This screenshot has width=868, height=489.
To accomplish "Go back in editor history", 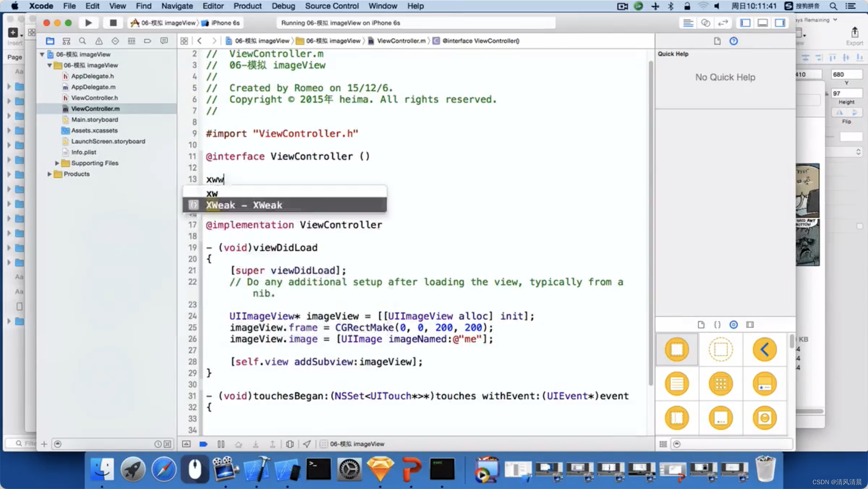I will 200,41.
